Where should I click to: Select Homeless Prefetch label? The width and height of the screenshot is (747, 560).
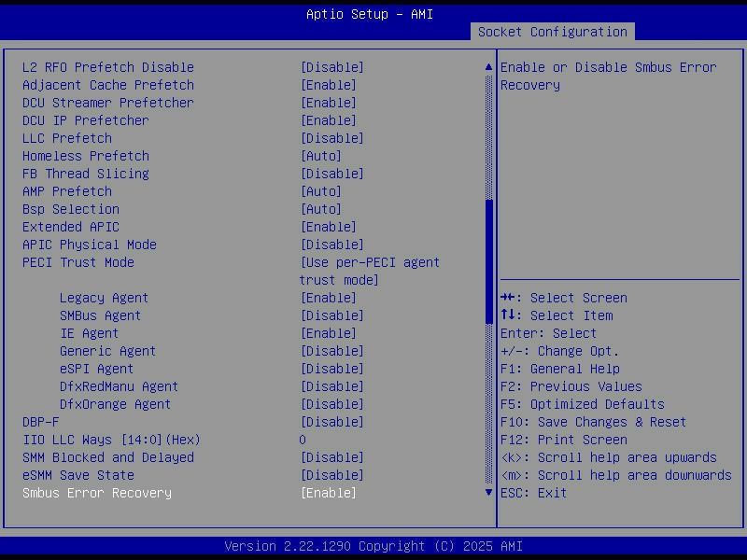coord(86,156)
